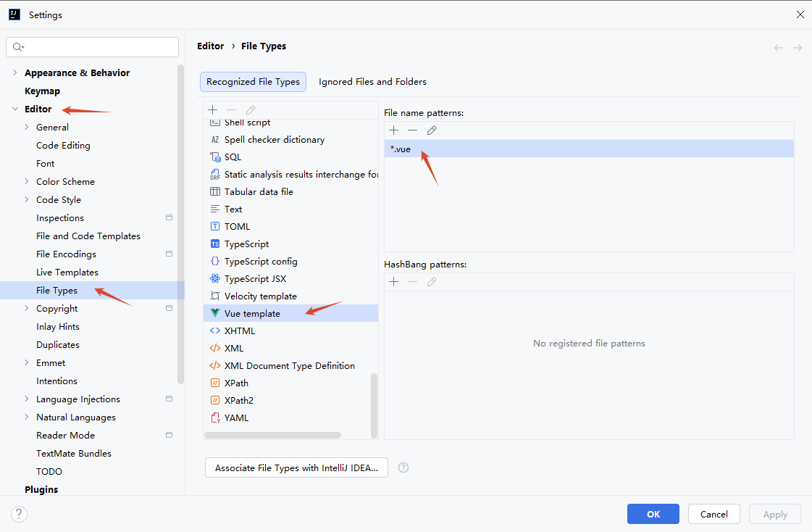Click the TypeScript file icon
Screen dimensions: 812x532
(x=215, y=244)
